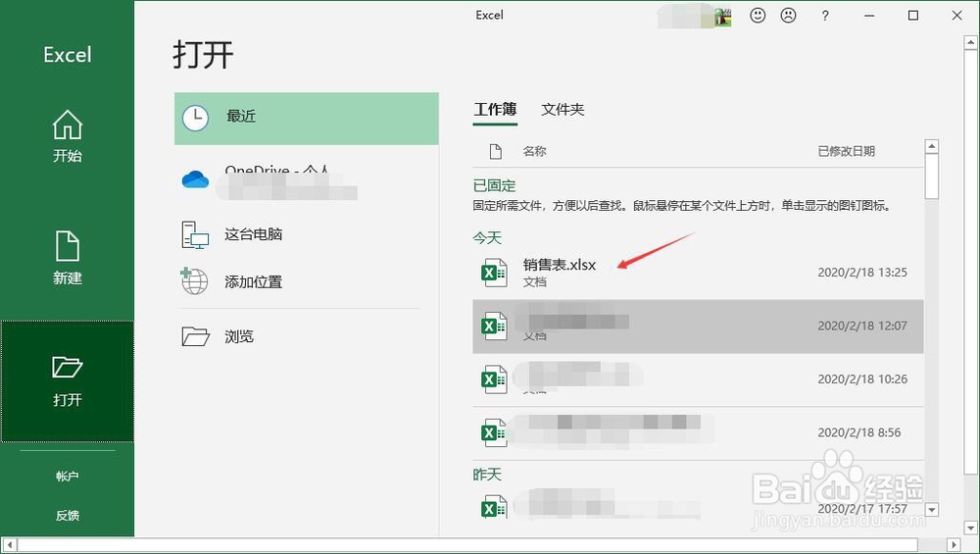Open the file modified 2020/2/18 10:26
This screenshot has width=980, height=554.
[698, 379]
